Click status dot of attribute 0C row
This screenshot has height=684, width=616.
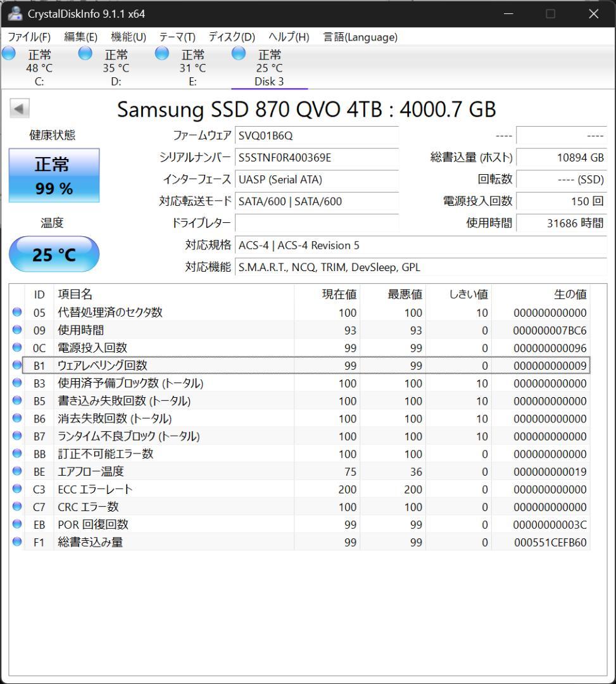coord(17,347)
